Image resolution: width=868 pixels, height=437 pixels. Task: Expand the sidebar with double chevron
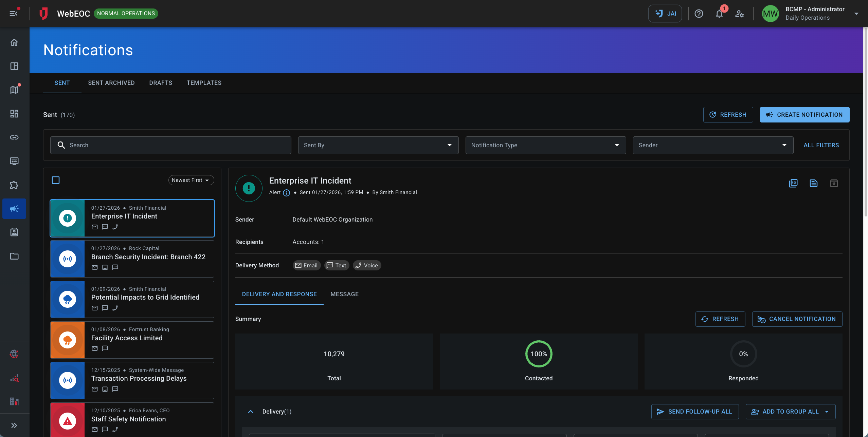click(x=14, y=425)
